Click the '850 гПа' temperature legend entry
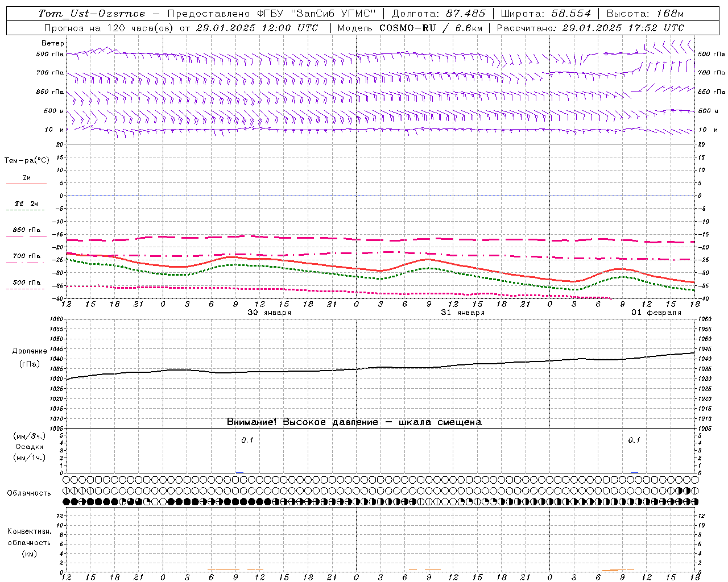 click(x=27, y=230)
